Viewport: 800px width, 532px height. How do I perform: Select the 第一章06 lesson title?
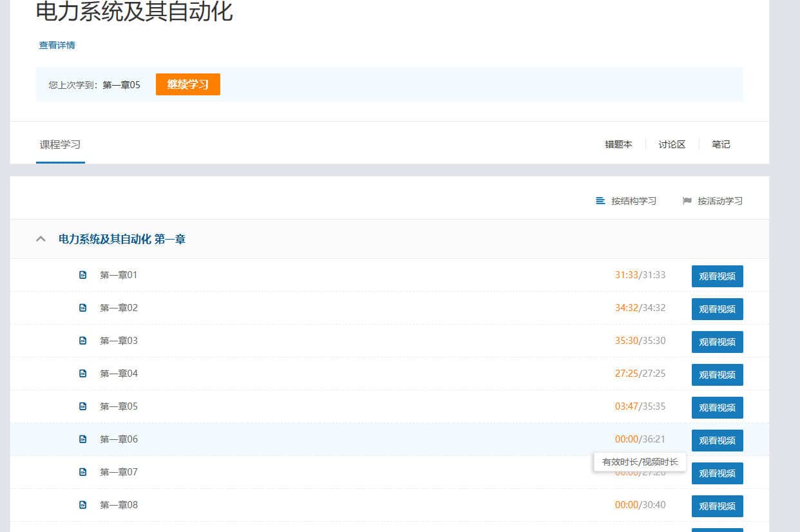point(119,439)
